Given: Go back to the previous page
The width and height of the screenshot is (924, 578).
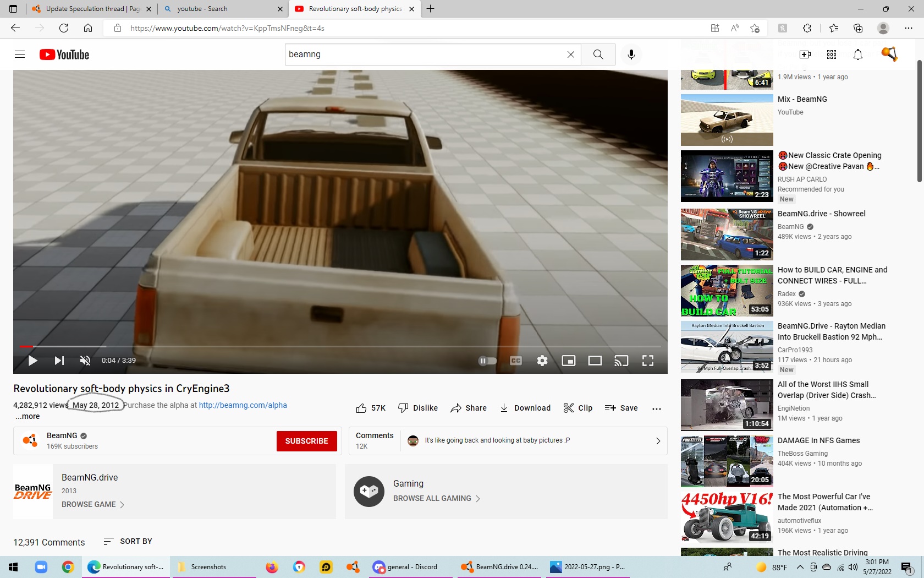Looking at the screenshot, I should (x=15, y=28).
